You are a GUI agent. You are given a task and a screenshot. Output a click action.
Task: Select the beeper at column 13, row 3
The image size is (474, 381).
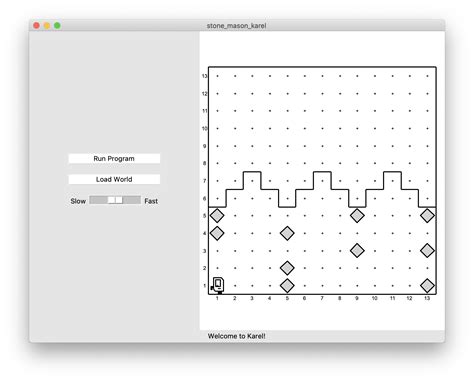[427, 250]
